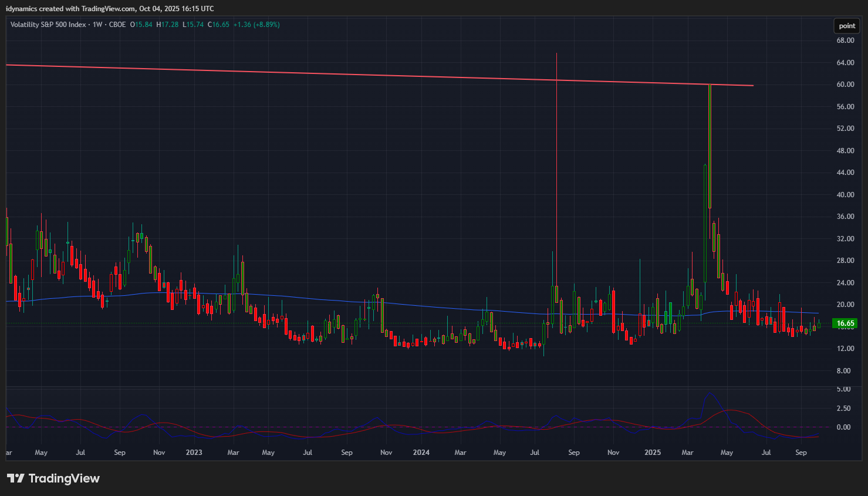Click the green 16.65 current price label
This screenshot has height=496, width=868.
coord(845,323)
